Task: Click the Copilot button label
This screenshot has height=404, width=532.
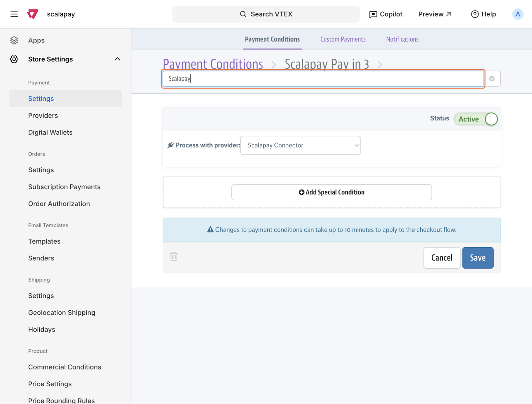Action: pos(391,14)
